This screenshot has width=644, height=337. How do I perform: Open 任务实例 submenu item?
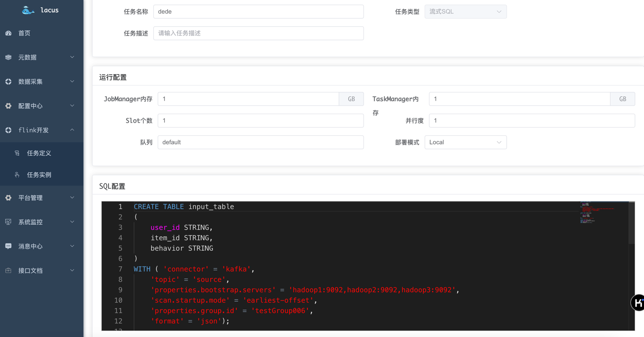(x=39, y=175)
